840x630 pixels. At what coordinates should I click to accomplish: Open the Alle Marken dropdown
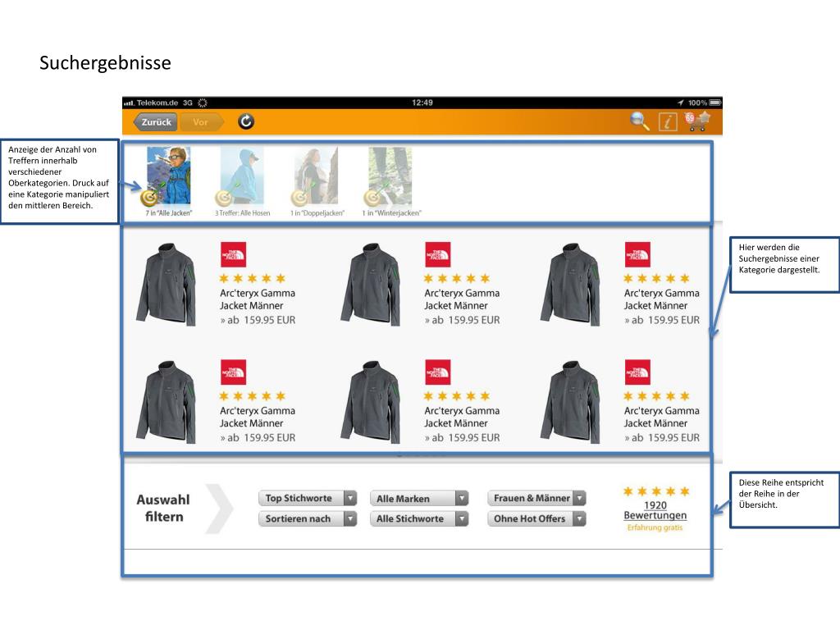[x=419, y=498]
